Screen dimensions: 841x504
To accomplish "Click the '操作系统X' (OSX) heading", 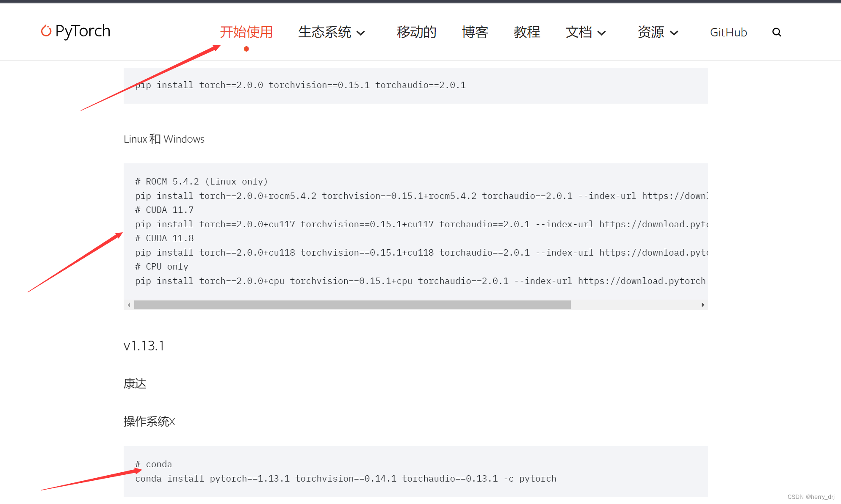I will 149,421.
